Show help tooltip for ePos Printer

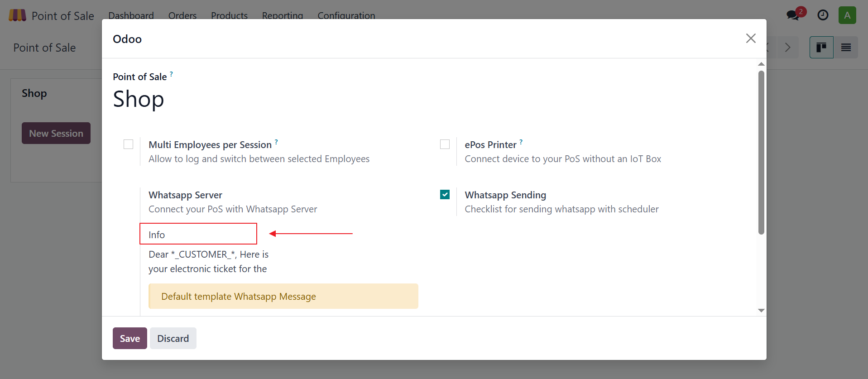[521, 142]
